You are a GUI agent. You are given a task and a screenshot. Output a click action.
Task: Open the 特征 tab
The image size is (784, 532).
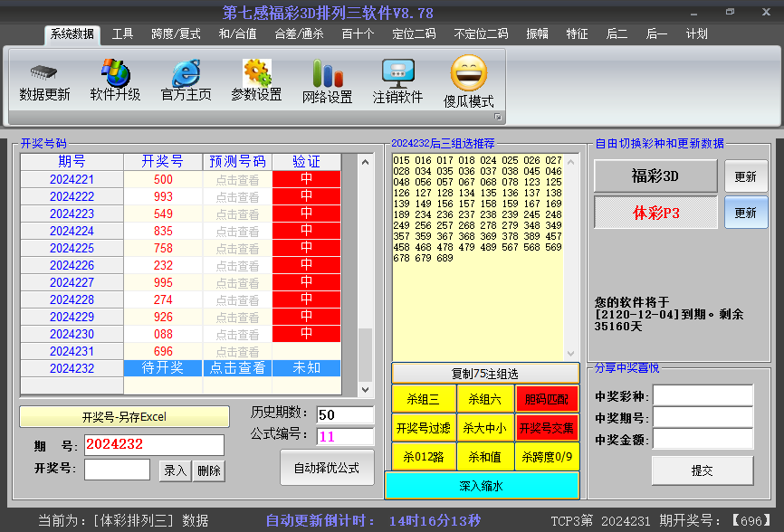pyautogui.click(x=577, y=34)
